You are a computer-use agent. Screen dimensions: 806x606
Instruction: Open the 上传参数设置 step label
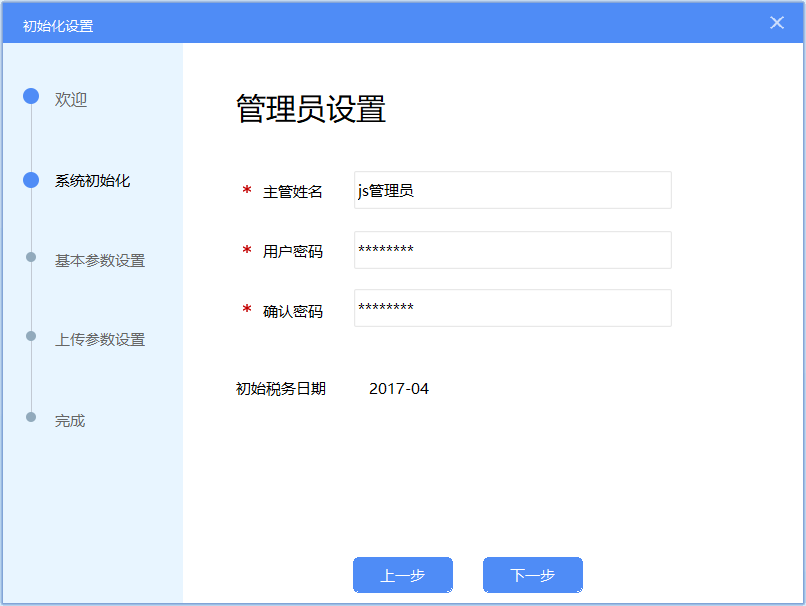[x=100, y=340]
